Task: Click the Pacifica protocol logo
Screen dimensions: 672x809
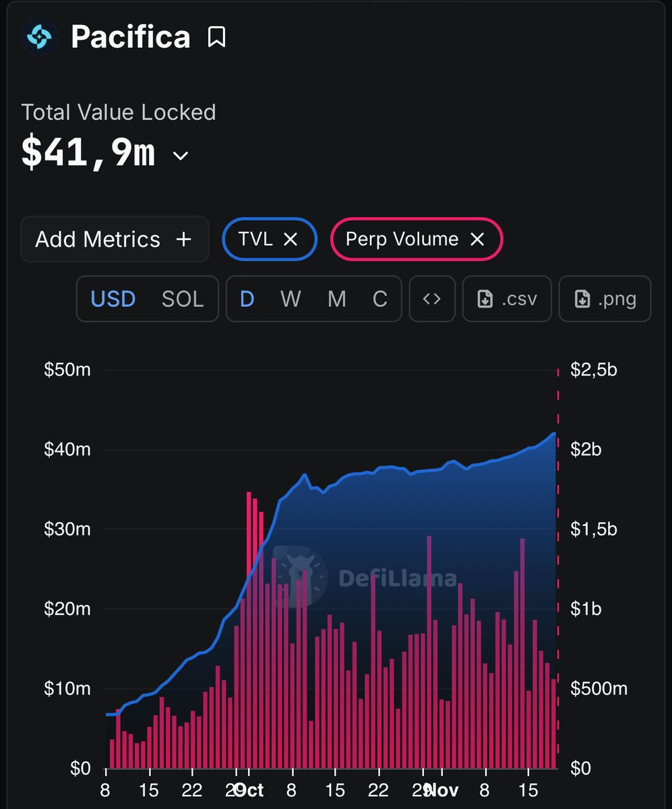Action: coord(40,36)
